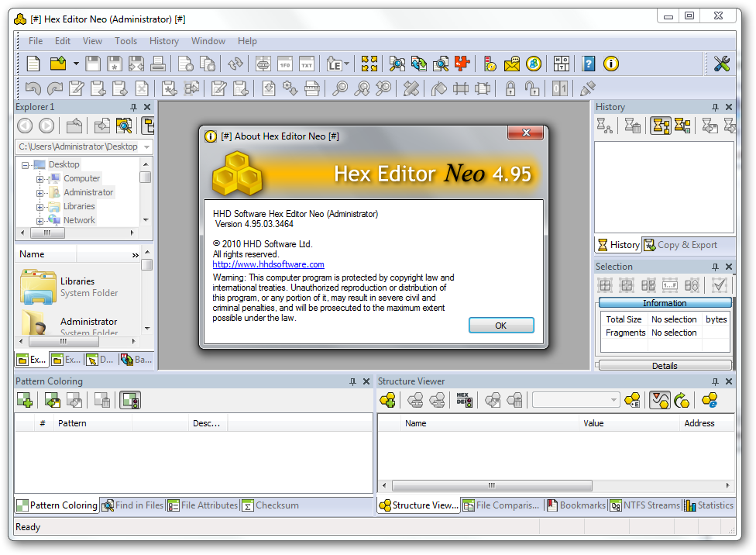
Task: Click the Explorer forward navigation arrow
Action: 46,126
